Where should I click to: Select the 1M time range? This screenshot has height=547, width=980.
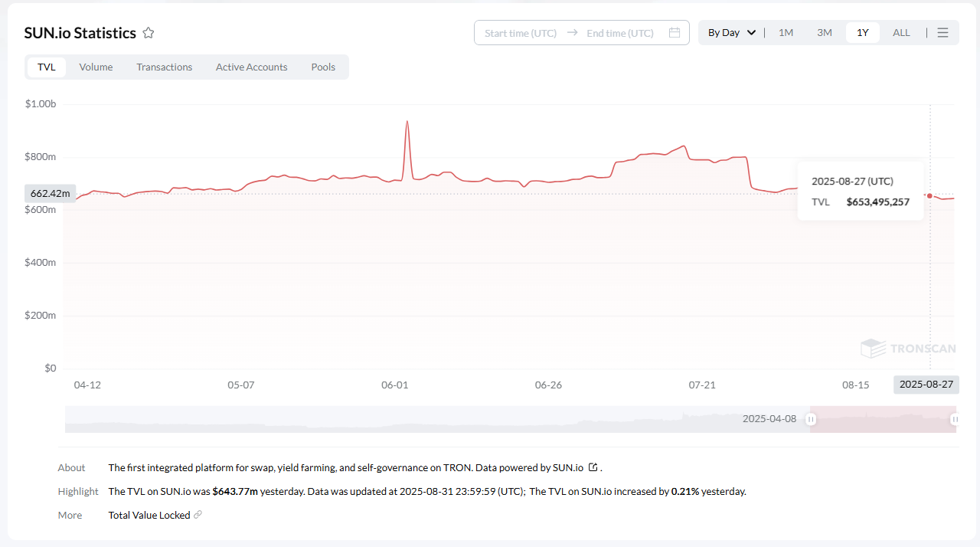786,33
